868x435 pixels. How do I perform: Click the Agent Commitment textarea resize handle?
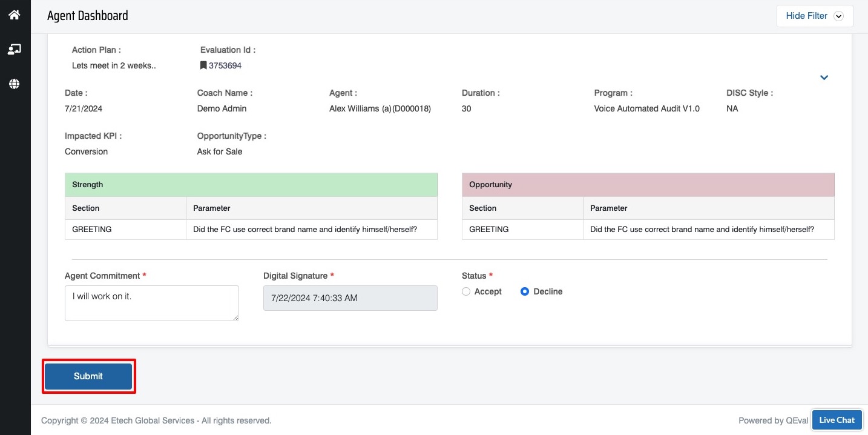[235, 317]
